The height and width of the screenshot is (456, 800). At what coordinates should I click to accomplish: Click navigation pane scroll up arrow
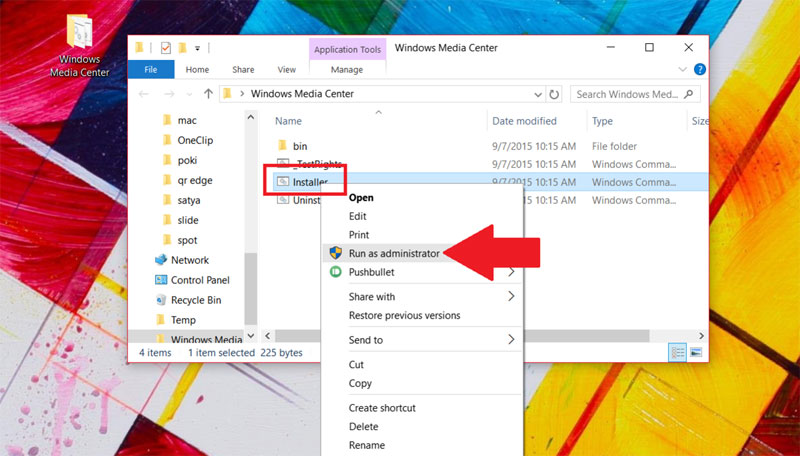pos(251,117)
